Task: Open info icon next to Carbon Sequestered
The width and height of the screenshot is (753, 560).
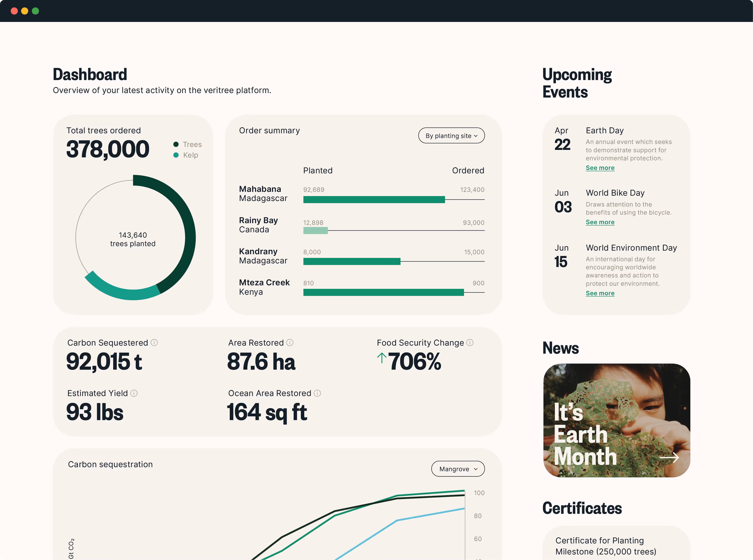Action: tap(154, 343)
